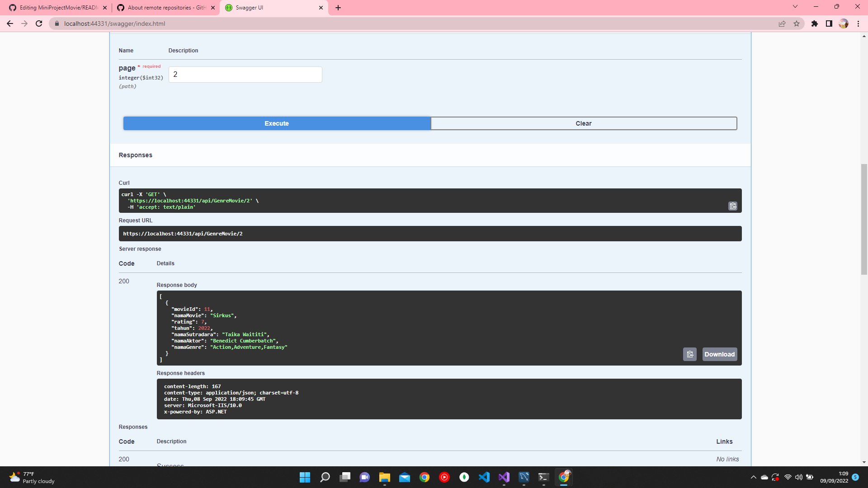Click the namaSutradara "Taika Waititi" value
The image size is (868, 488).
click(x=245, y=334)
